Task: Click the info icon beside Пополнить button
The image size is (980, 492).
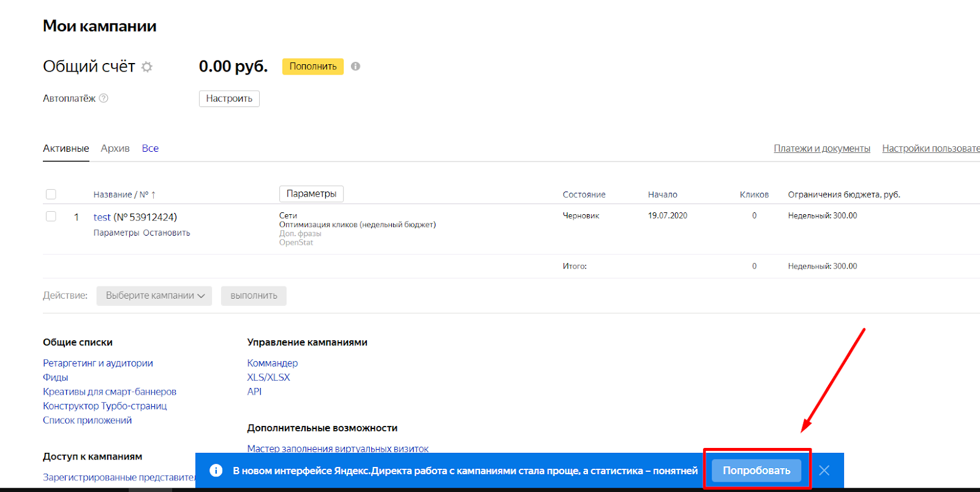Action: pyautogui.click(x=355, y=66)
